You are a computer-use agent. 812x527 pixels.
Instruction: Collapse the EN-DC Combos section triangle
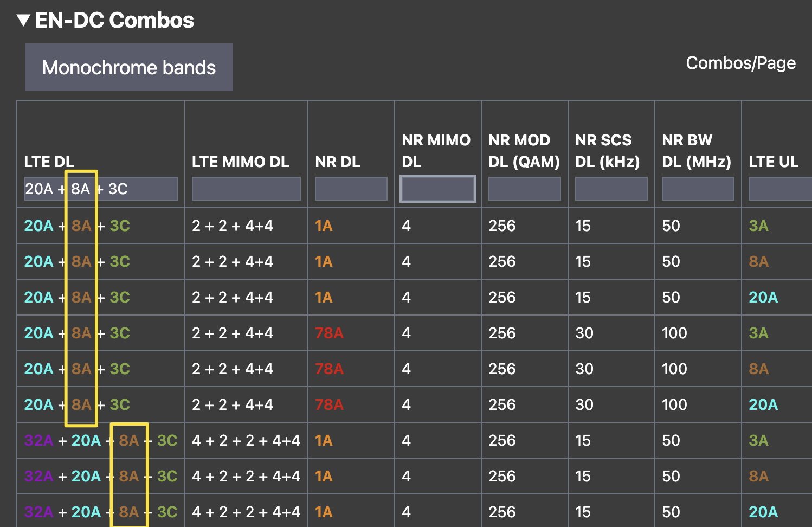click(23, 21)
